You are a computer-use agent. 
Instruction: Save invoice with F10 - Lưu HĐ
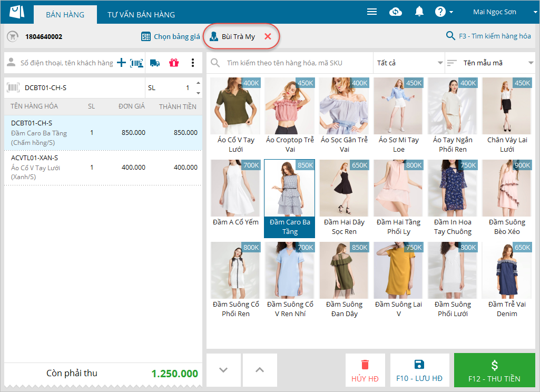point(419,371)
